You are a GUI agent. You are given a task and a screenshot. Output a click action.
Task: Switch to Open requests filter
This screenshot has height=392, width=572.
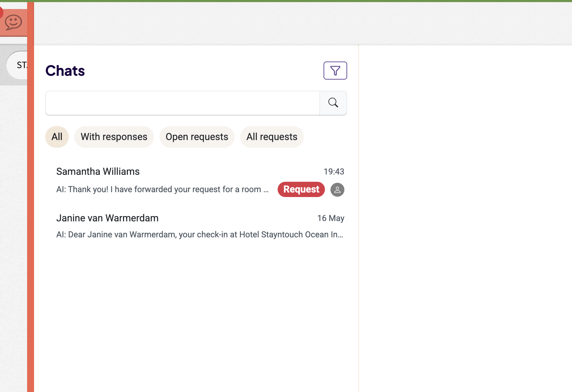(x=197, y=137)
